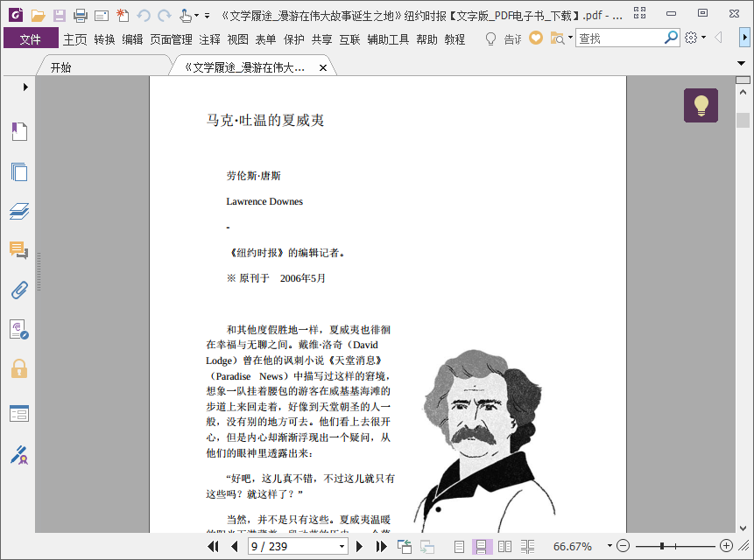Open the page number dropdown
The height and width of the screenshot is (560, 754).
[x=342, y=547]
